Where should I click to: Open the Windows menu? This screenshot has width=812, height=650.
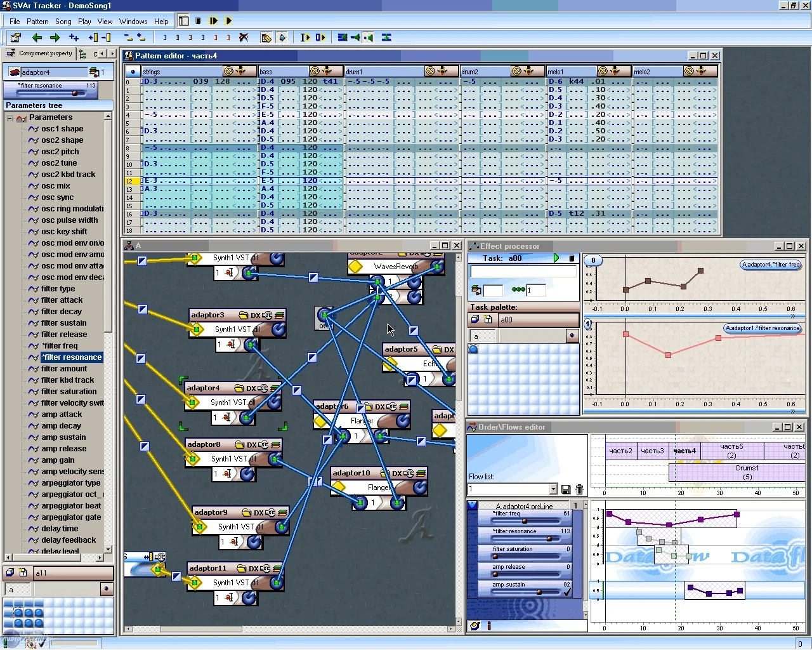pyautogui.click(x=133, y=21)
